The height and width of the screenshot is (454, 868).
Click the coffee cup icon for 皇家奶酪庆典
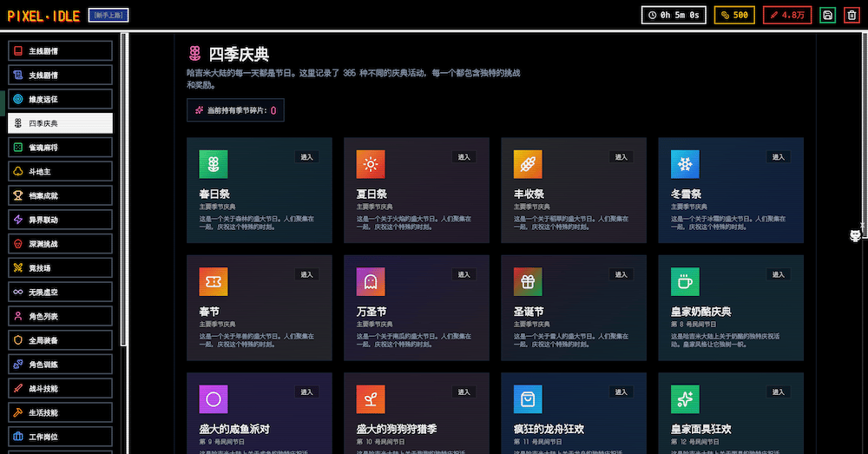(685, 281)
